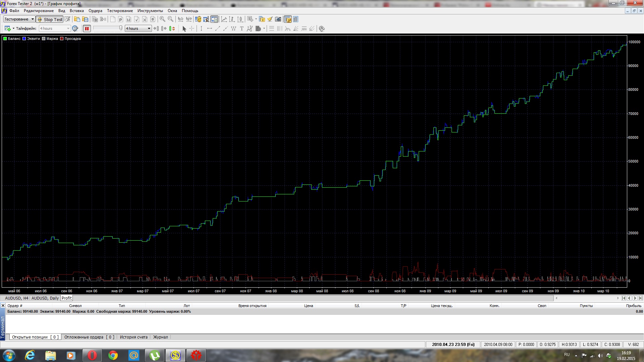Image resolution: width=644 pixels, height=362 pixels.
Task: Click the zoom in magnifier icon
Action: (x=162, y=19)
